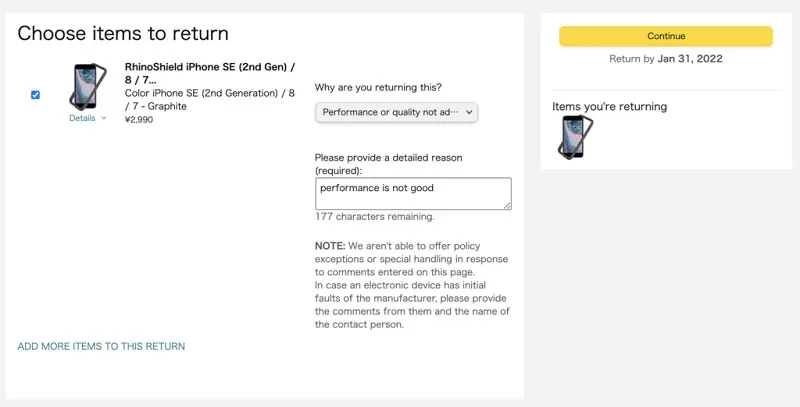
Task: Expand the Details chevron arrow
Action: [104, 118]
